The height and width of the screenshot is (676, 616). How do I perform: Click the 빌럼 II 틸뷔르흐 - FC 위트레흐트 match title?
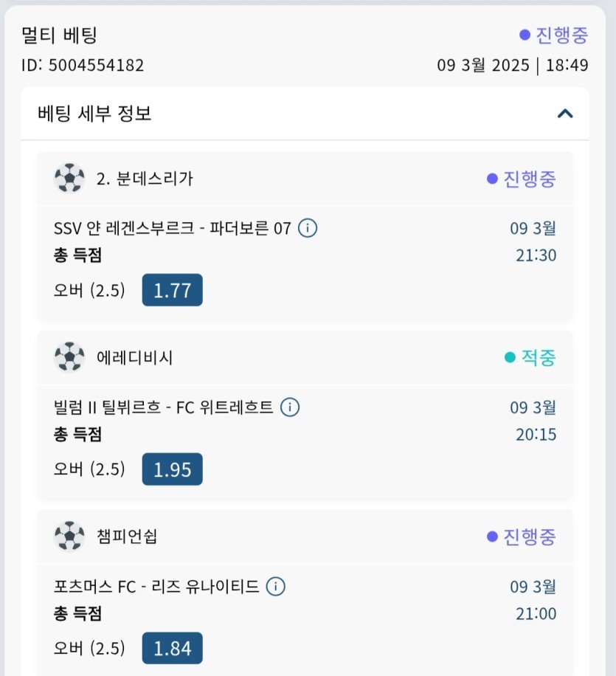pyautogui.click(x=164, y=407)
